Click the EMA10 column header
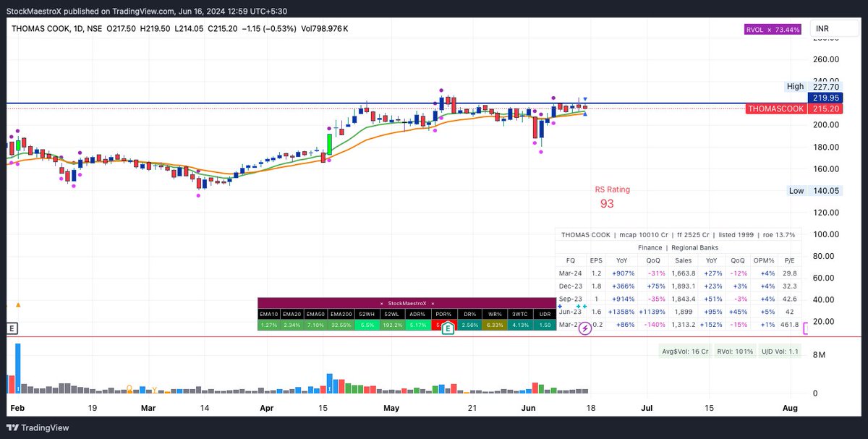868x439 pixels. coord(268,315)
